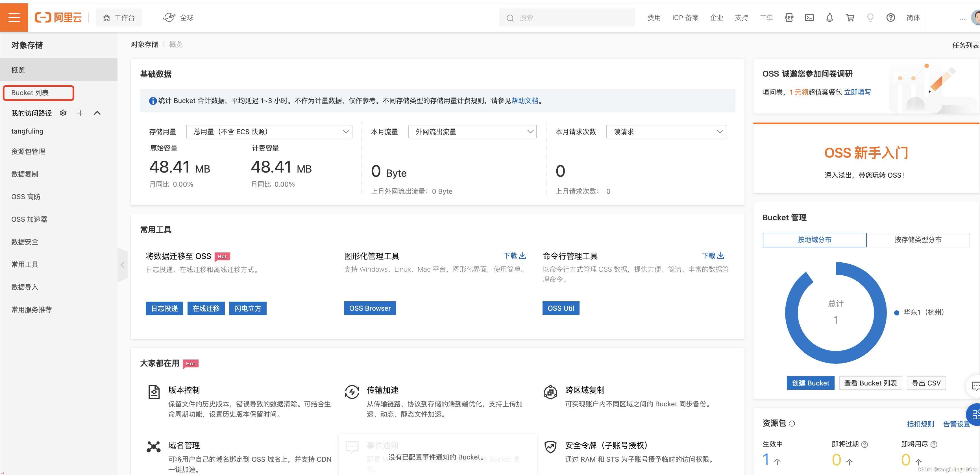Image resolution: width=980 pixels, height=475 pixels.
Task: Expand 外网流出流量 monthly traffic dropdown
Action: click(471, 131)
